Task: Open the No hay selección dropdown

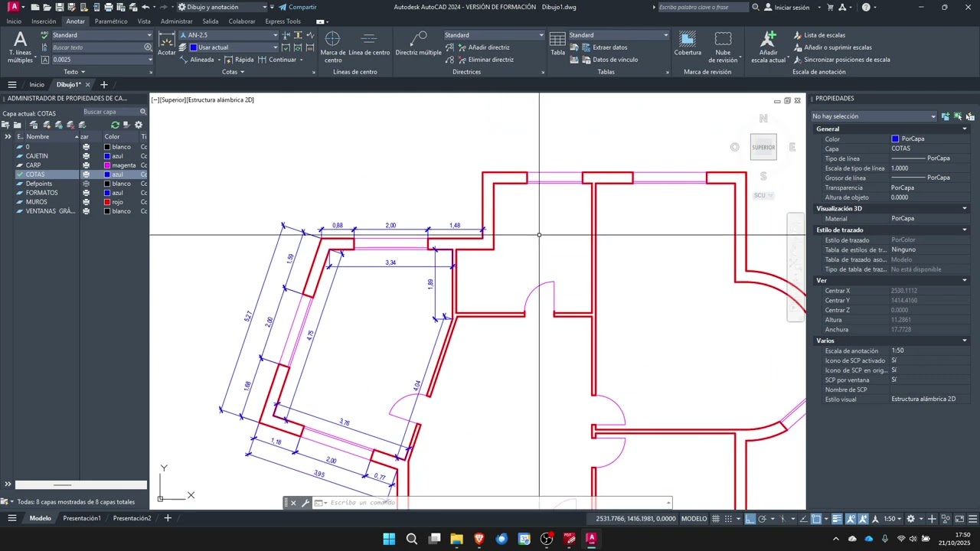Action: coord(874,116)
